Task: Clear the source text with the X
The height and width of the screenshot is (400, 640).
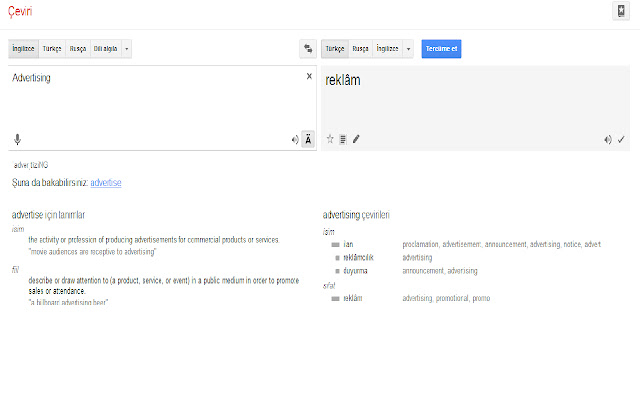Action: 309,76
